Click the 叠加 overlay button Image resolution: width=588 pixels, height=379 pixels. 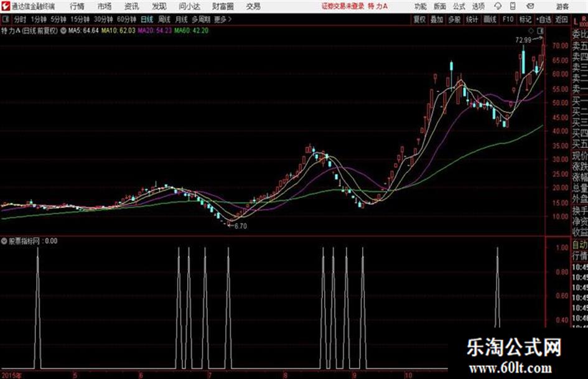[x=437, y=19]
